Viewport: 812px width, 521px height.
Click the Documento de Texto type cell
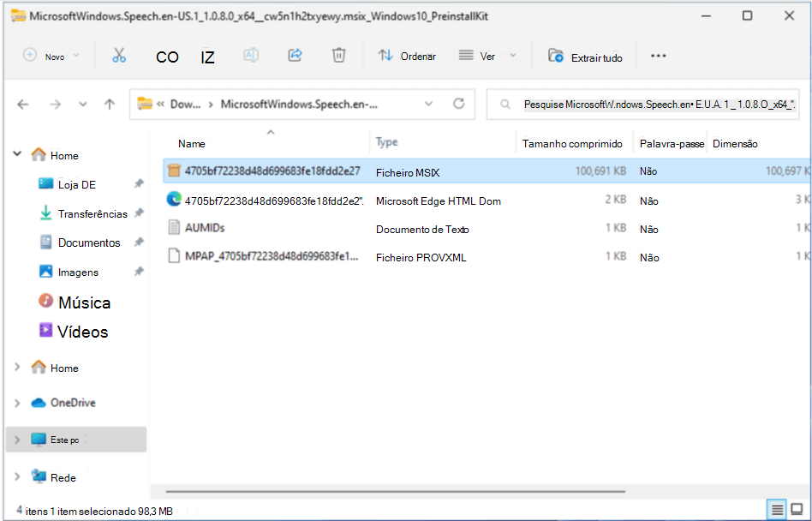pyautogui.click(x=422, y=230)
